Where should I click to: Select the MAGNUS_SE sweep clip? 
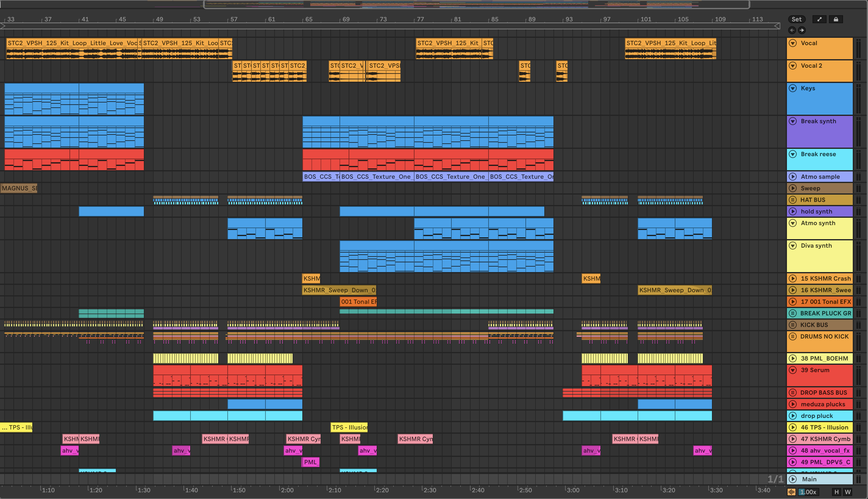[19, 188]
